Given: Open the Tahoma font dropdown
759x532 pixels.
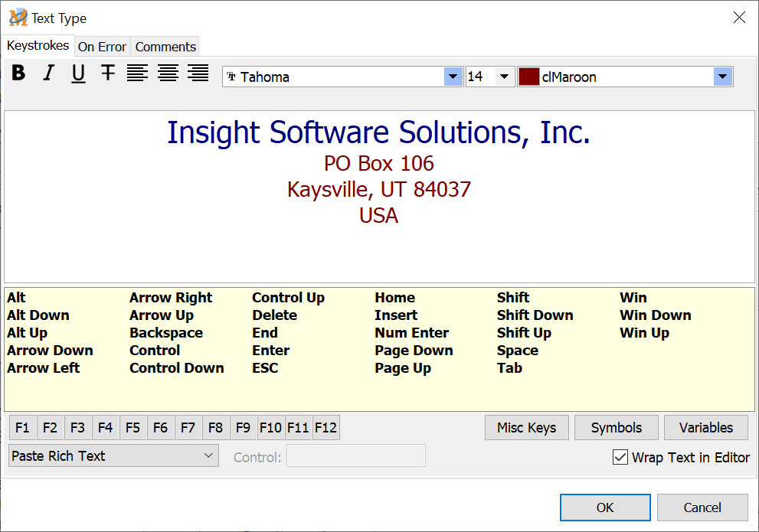Looking at the screenshot, I should 453,77.
